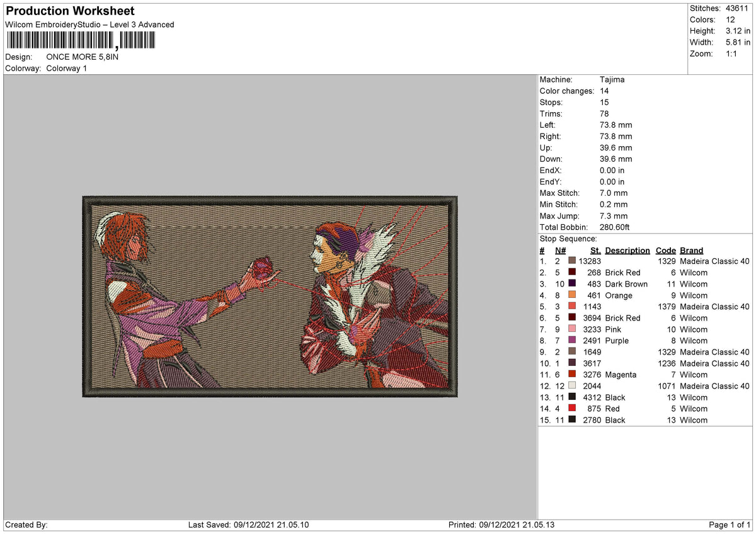Click the stop 12 off-white swatch
This screenshot has width=756, height=534.
point(572,386)
